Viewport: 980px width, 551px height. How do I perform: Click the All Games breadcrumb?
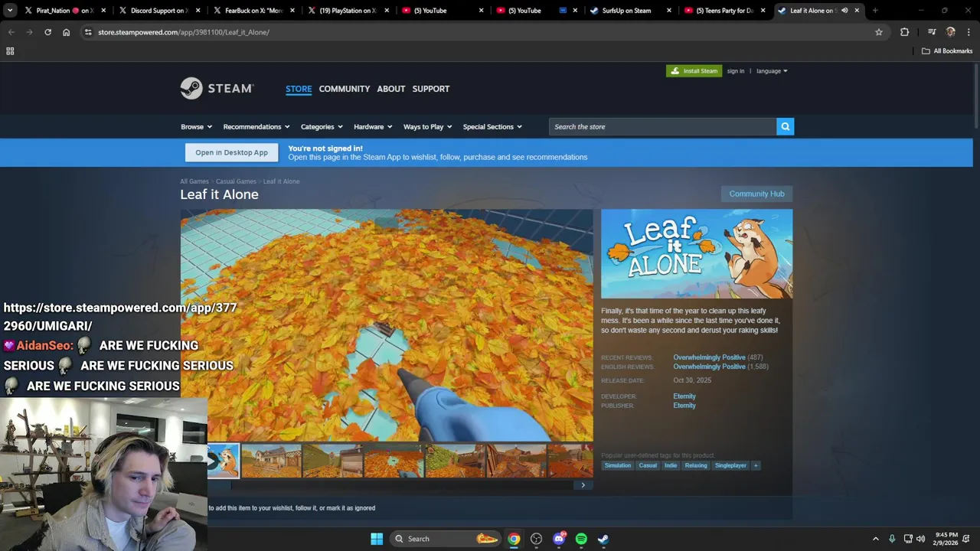[x=194, y=181]
